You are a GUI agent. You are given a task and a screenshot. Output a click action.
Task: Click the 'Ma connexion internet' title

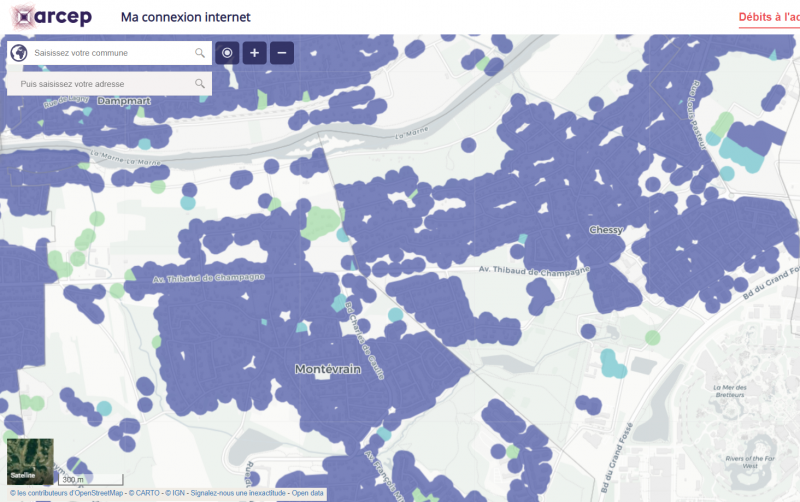[x=186, y=17]
